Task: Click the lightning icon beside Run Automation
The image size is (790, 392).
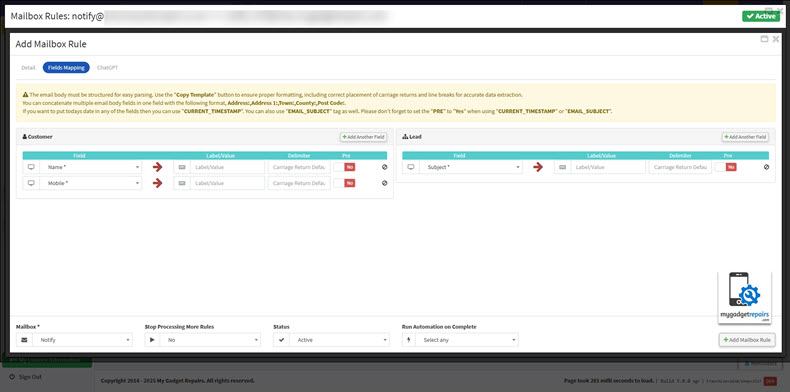Action: (x=410, y=340)
